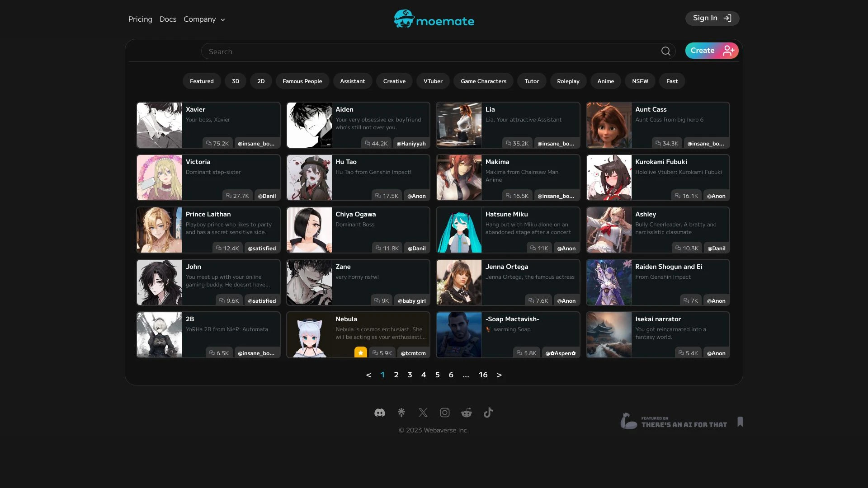This screenshot has height=488, width=868.
Task: Open the Hatsune Miku character thumbnail
Action: [x=459, y=230]
